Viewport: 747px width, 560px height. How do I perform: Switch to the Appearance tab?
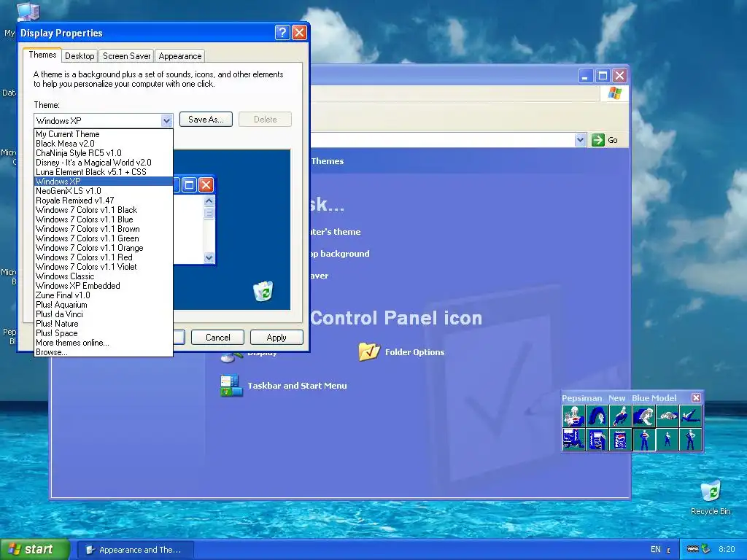tap(180, 55)
